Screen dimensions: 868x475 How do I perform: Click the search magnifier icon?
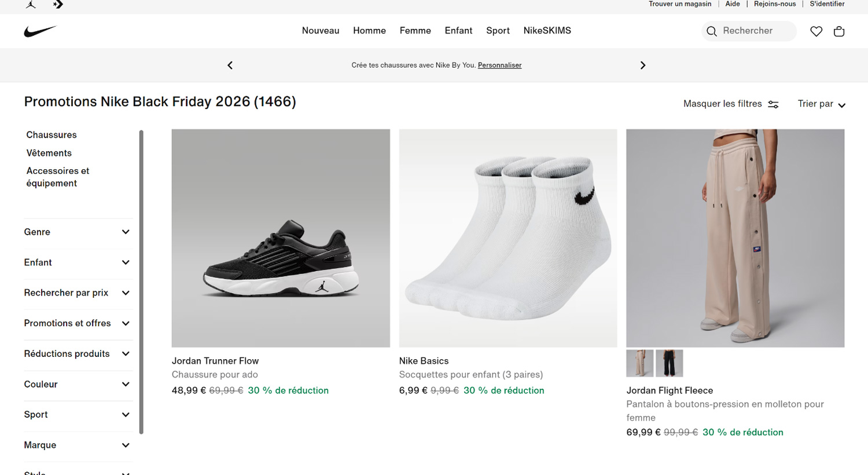click(x=712, y=31)
